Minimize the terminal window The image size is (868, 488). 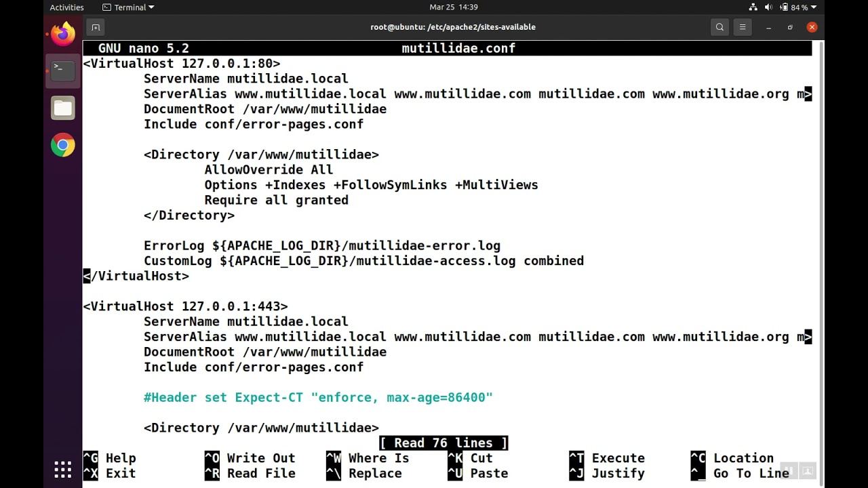pyautogui.click(x=768, y=27)
